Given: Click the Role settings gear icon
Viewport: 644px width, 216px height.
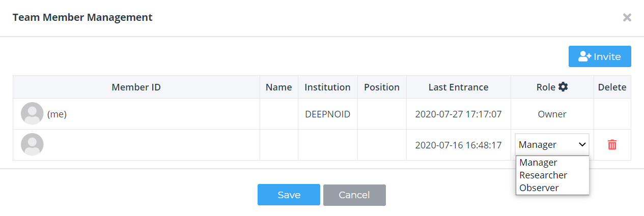Looking at the screenshot, I should [563, 87].
